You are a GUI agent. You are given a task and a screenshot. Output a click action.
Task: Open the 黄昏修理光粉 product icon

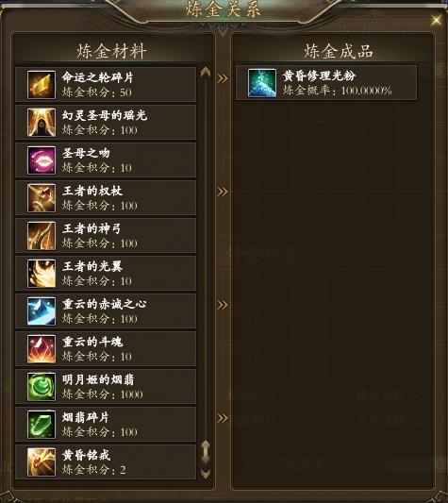tap(262, 83)
